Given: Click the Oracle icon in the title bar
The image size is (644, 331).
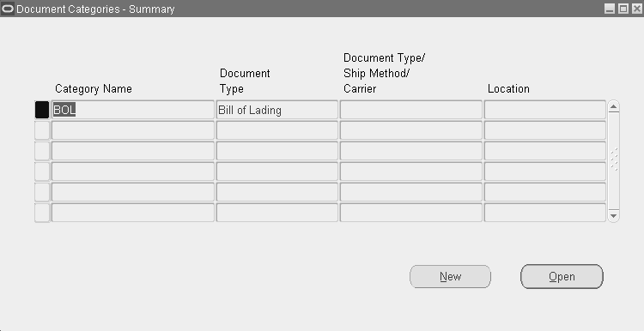Looking at the screenshot, I should tap(8, 9).
